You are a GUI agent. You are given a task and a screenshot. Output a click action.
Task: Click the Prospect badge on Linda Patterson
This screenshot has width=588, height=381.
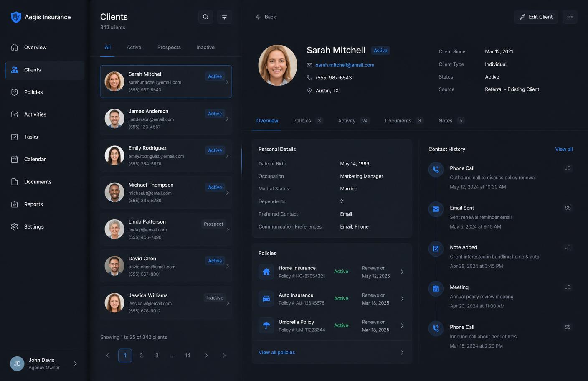[213, 224]
